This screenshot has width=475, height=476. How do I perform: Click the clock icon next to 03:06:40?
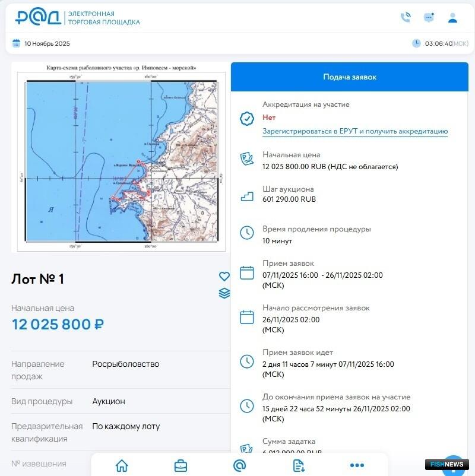(416, 43)
